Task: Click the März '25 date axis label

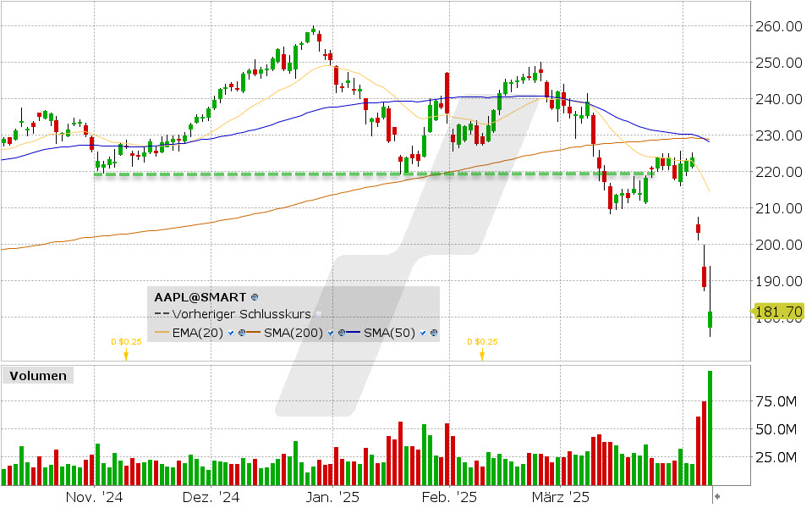Action: [x=561, y=497]
